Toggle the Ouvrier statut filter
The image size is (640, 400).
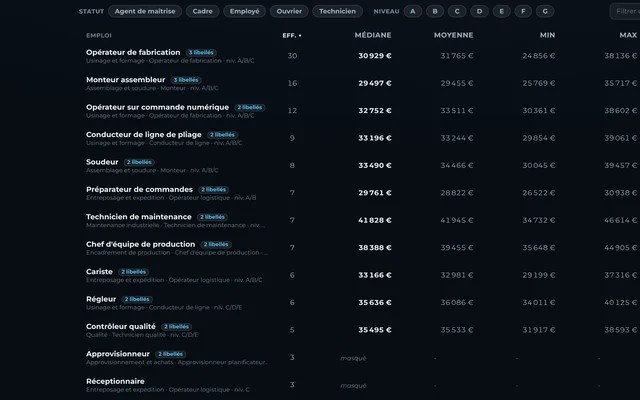pos(289,11)
